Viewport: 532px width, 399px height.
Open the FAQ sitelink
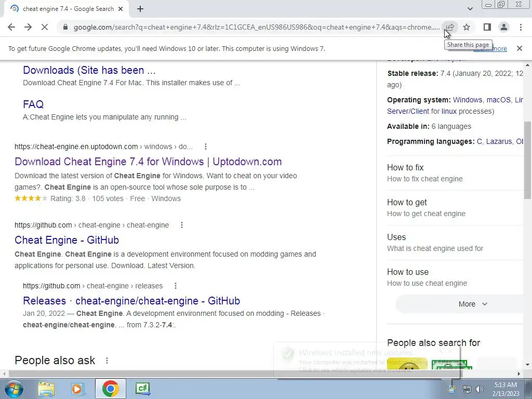tap(33, 104)
